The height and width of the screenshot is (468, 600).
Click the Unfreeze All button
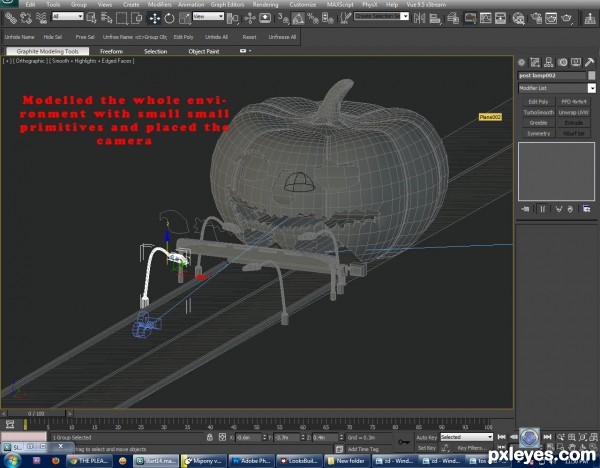coord(282,37)
